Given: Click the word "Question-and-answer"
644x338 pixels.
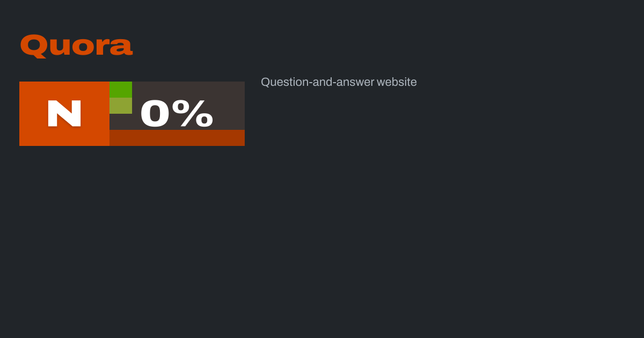Looking at the screenshot, I should 318,82.
